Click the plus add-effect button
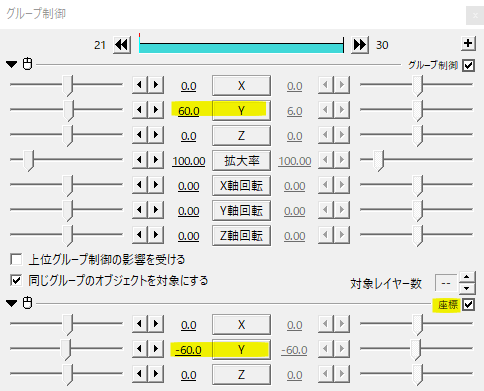Screen dimensions: 484x391 pyautogui.click(x=468, y=43)
